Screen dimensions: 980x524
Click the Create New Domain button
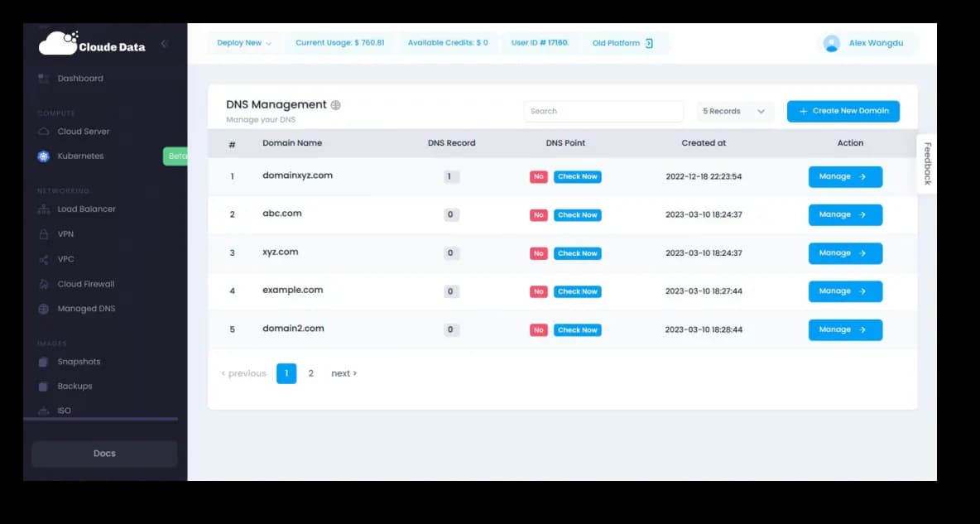click(x=843, y=111)
